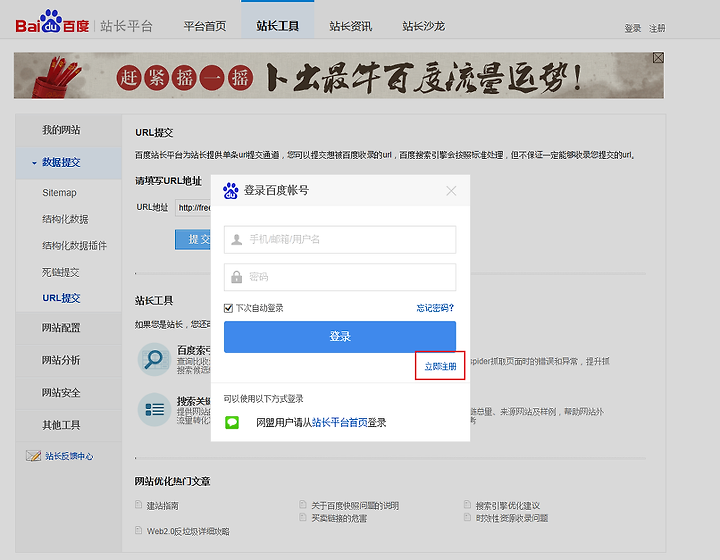
Task: Click the 立即注册 link
Action: (x=440, y=366)
